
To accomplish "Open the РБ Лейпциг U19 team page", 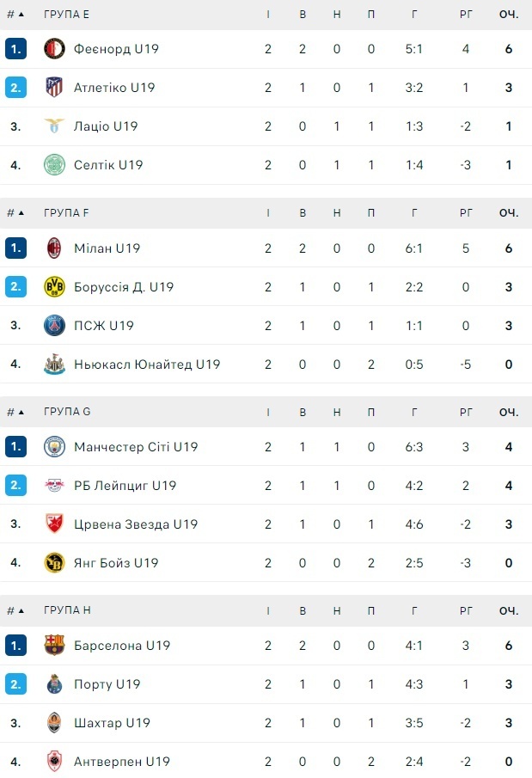I will tap(125, 486).
